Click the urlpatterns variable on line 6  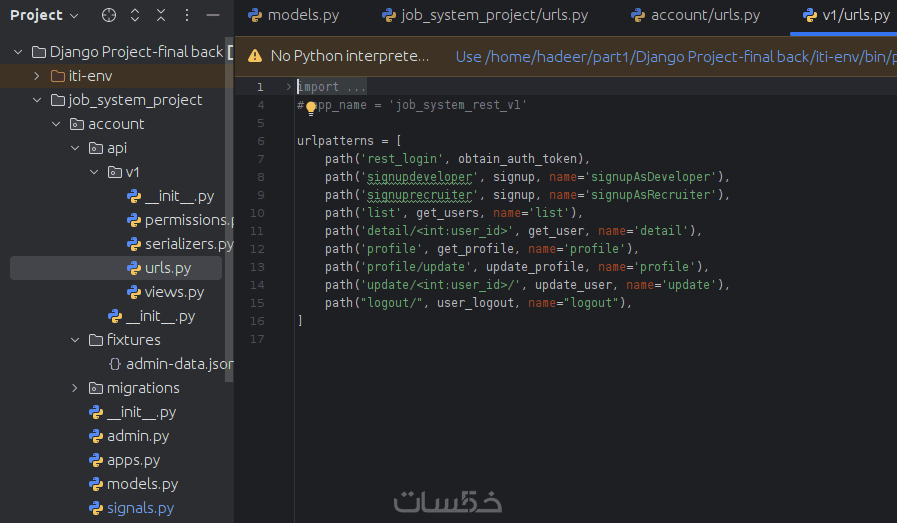point(335,141)
